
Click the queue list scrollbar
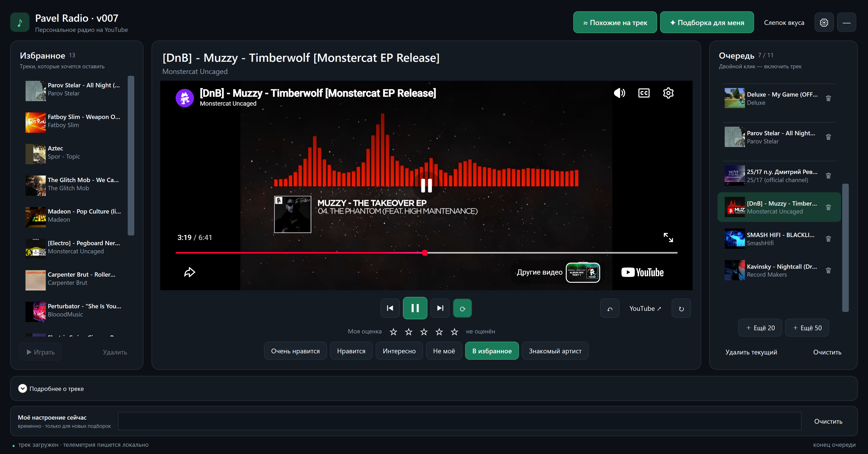pyautogui.click(x=845, y=247)
